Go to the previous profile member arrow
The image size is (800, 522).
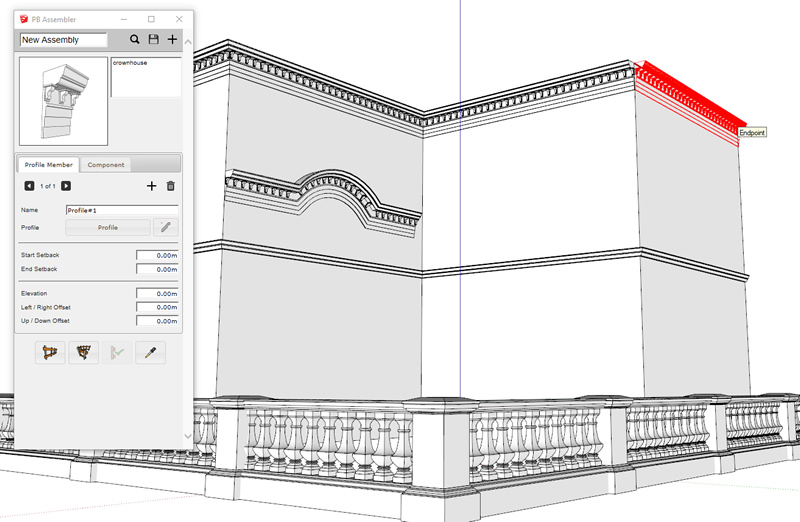[30, 186]
